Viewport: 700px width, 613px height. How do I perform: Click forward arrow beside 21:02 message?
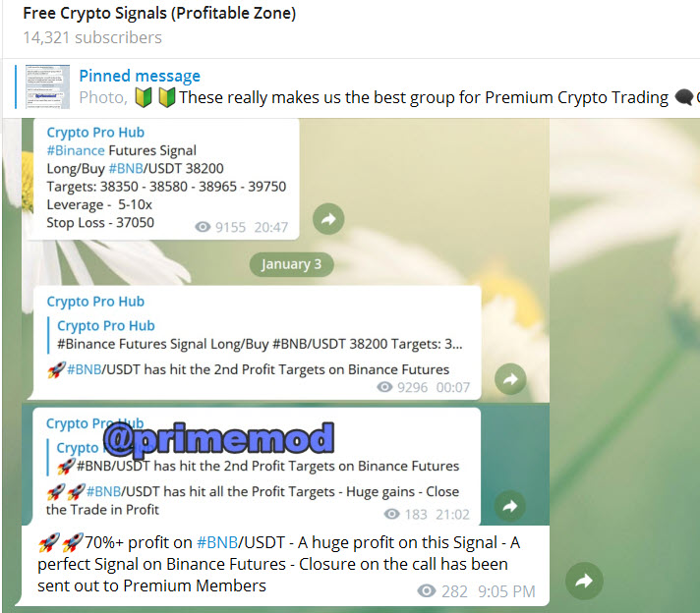tap(510, 506)
